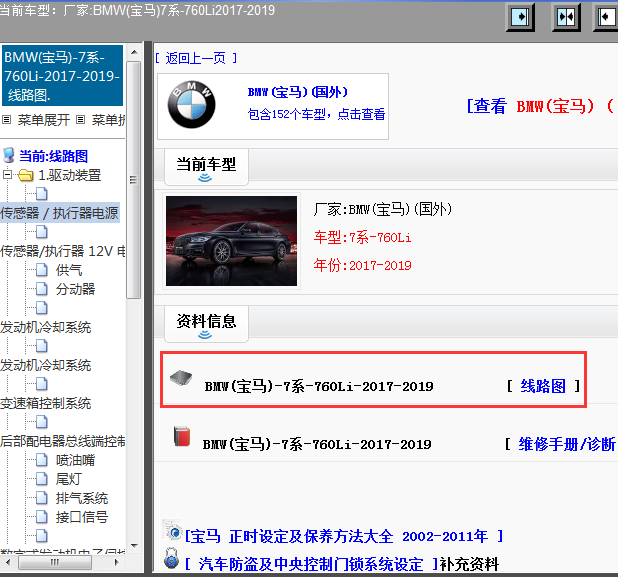Viewport: 618px width, 577px height.
Task: Click the computer icon next to 当前:线路图
Action: pyautogui.click(x=8, y=155)
